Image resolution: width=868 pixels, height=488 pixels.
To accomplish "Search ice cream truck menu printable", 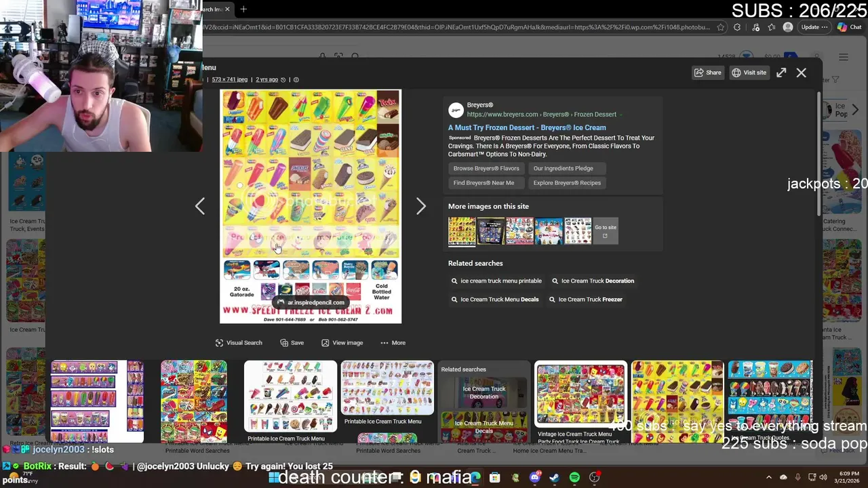I will tap(496, 281).
